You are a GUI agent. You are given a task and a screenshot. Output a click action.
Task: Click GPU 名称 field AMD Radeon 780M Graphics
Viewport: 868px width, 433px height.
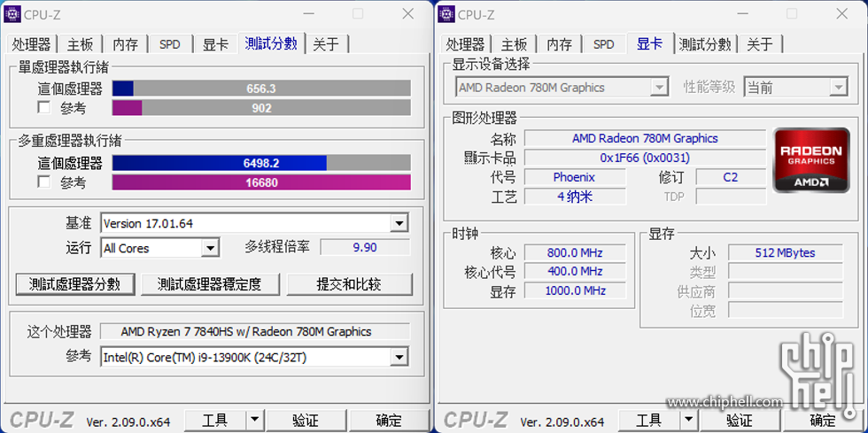tap(645, 138)
